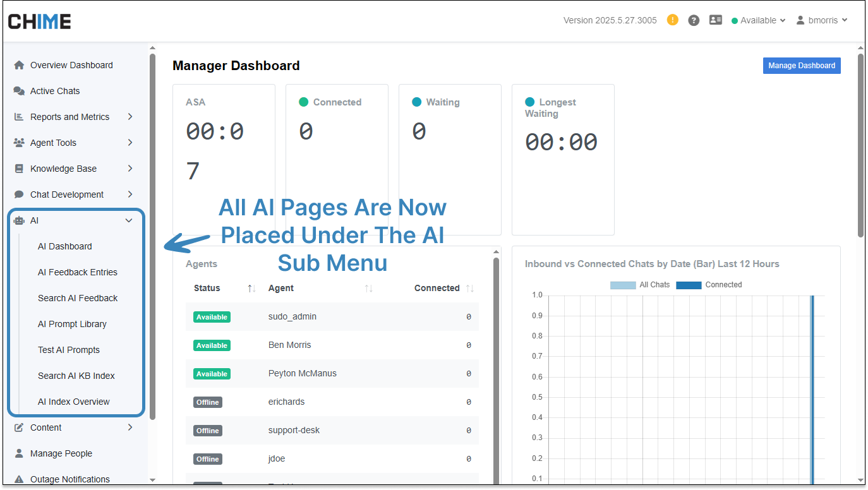
Task: Click the Manage People person icon
Action: 19,453
